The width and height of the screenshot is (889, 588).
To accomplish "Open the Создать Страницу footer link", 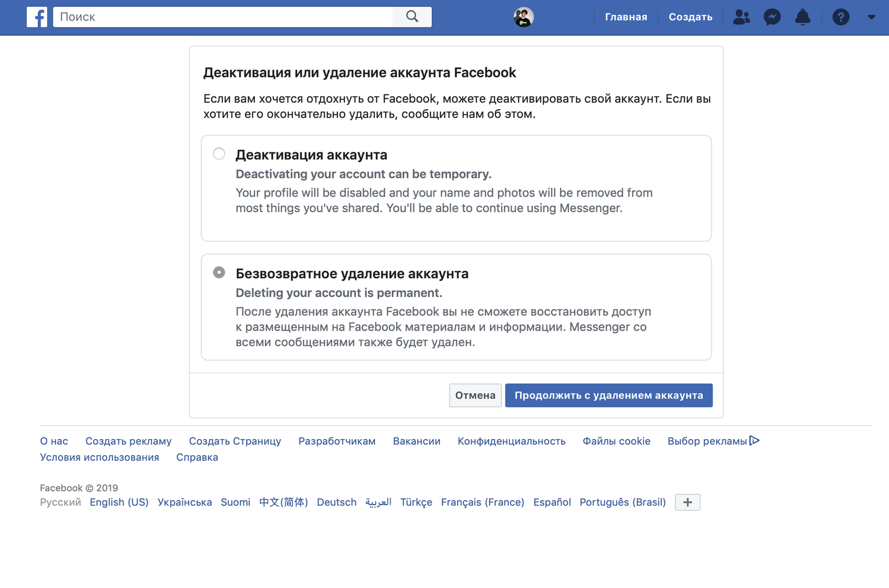I will pyautogui.click(x=235, y=441).
